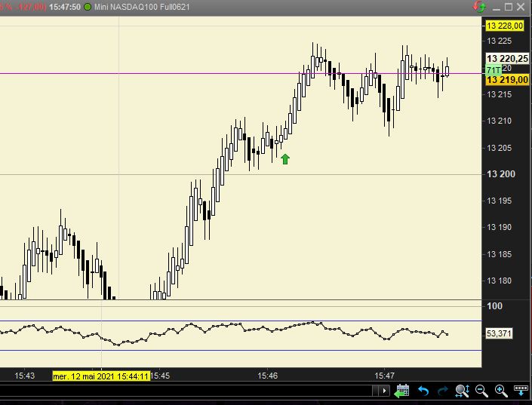Click the green connection status dot
532x405 pixels.
[88, 7]
